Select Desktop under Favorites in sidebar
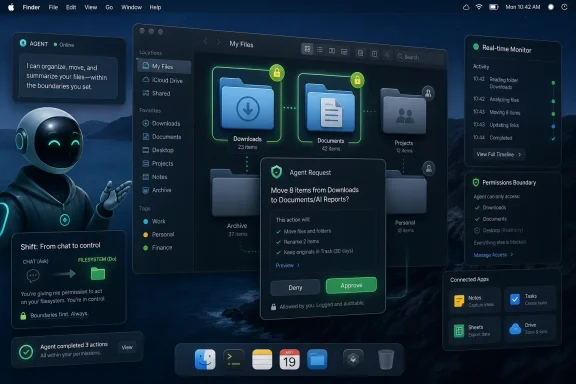 (x=158, y=150)
